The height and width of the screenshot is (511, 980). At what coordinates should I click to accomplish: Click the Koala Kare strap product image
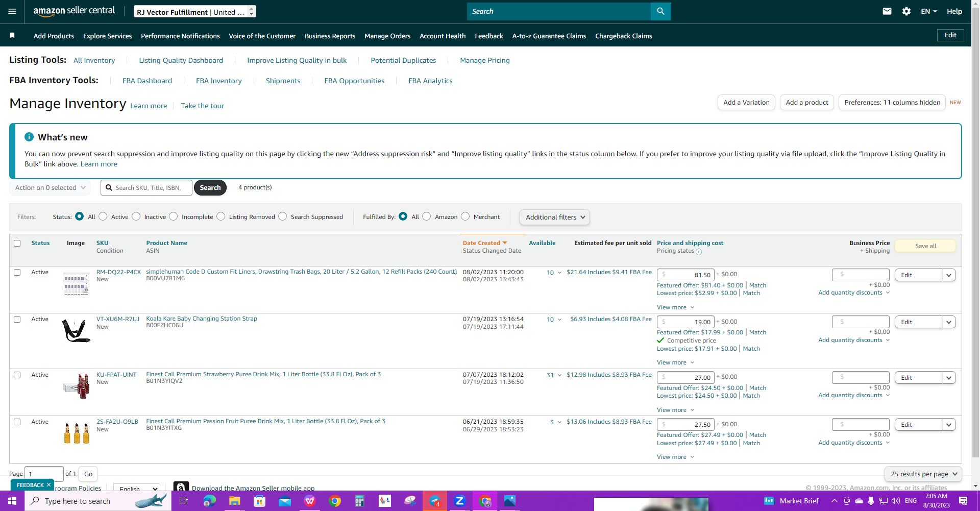click(x=76, y=330)
